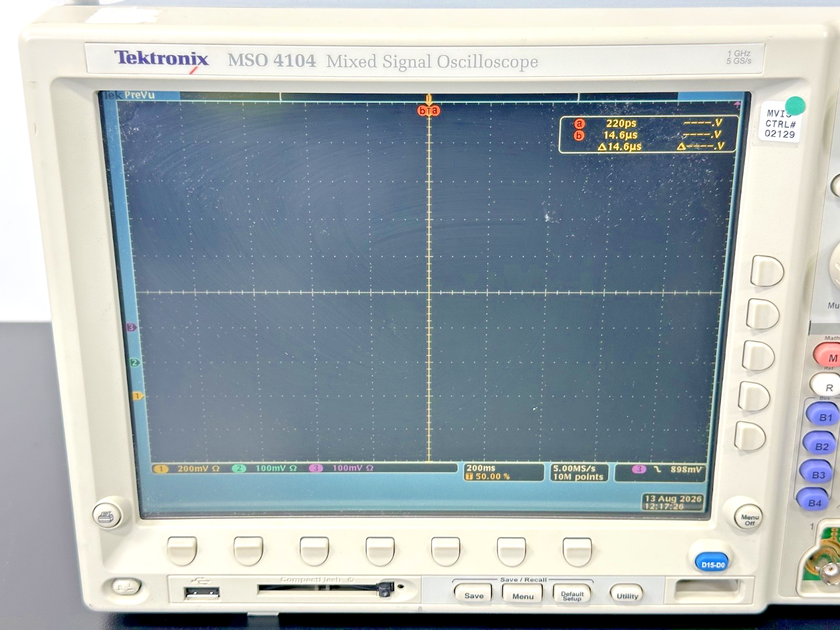Click the trigger falling-edge slope symbol
The width and height of the screenshot is (840, 630).
pyautogui.click(x=657, y=469)
